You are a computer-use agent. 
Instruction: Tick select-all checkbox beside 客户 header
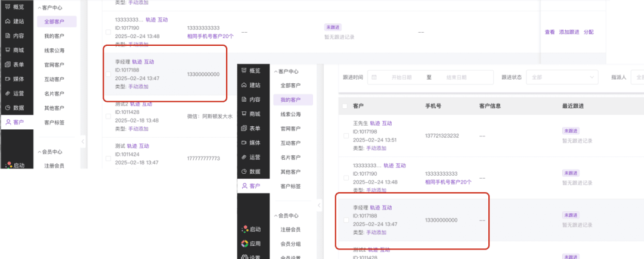pyautogui.click(x=345, y=106)
